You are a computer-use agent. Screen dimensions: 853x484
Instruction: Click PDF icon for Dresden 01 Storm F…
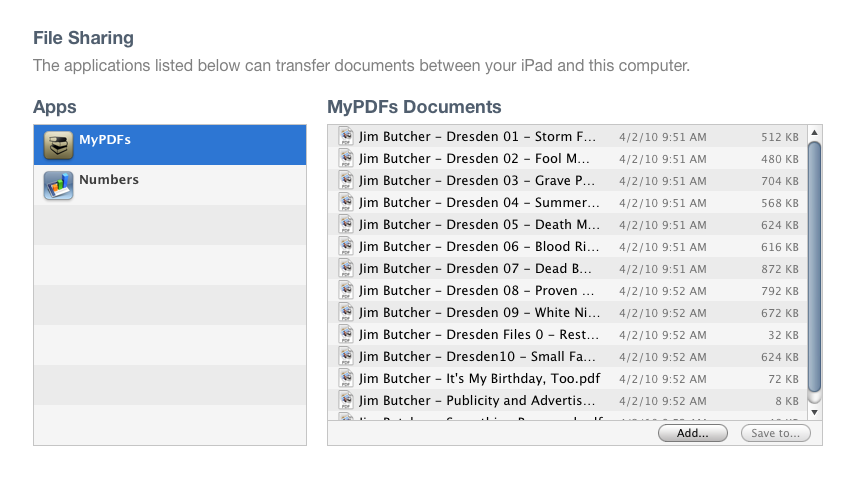point(346,136)
